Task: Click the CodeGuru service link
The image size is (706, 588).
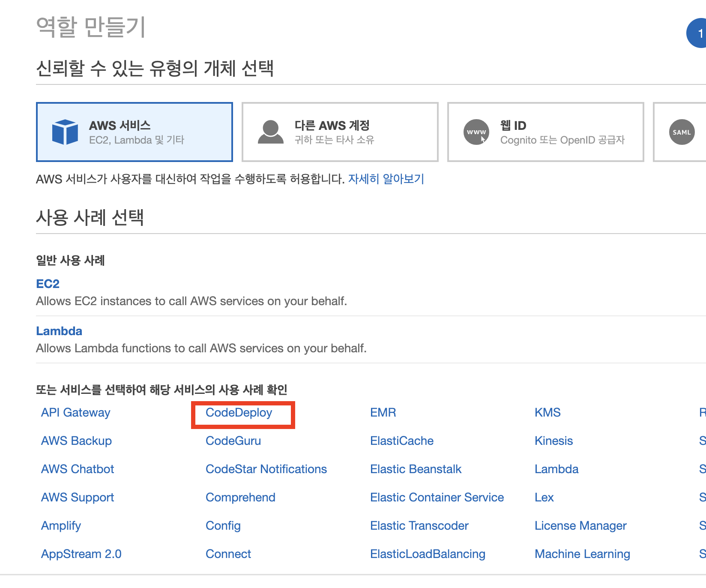Action: 233,441
